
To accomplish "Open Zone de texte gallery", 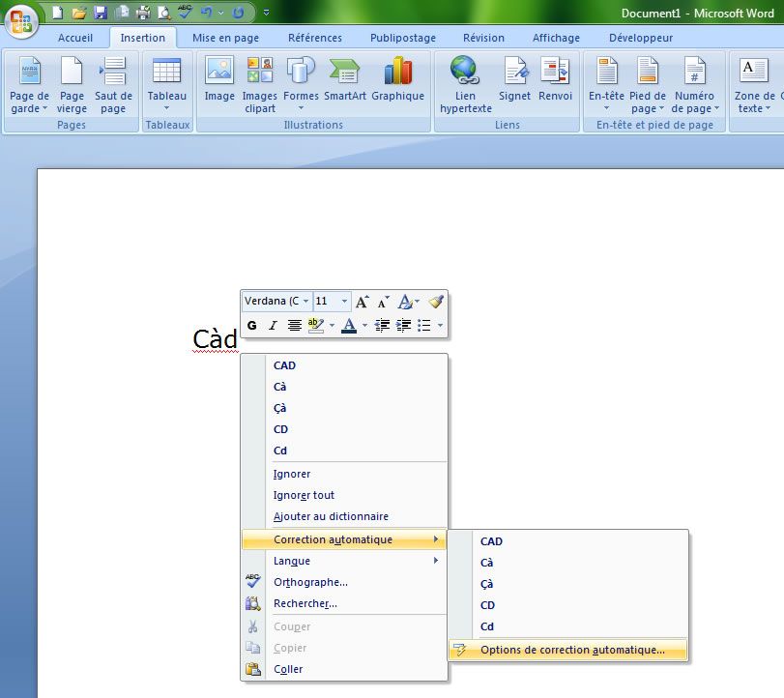I will (754, 85).
